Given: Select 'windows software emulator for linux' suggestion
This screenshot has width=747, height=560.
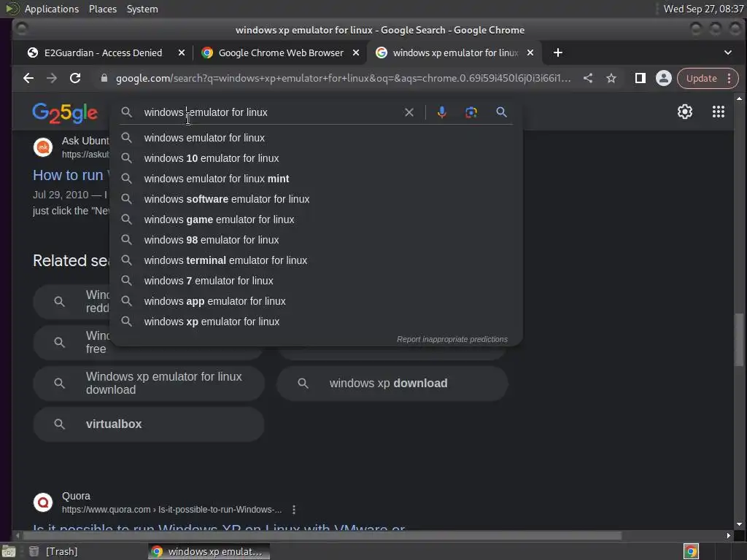Looking at the screenshot, I should [x=317, y=199].
